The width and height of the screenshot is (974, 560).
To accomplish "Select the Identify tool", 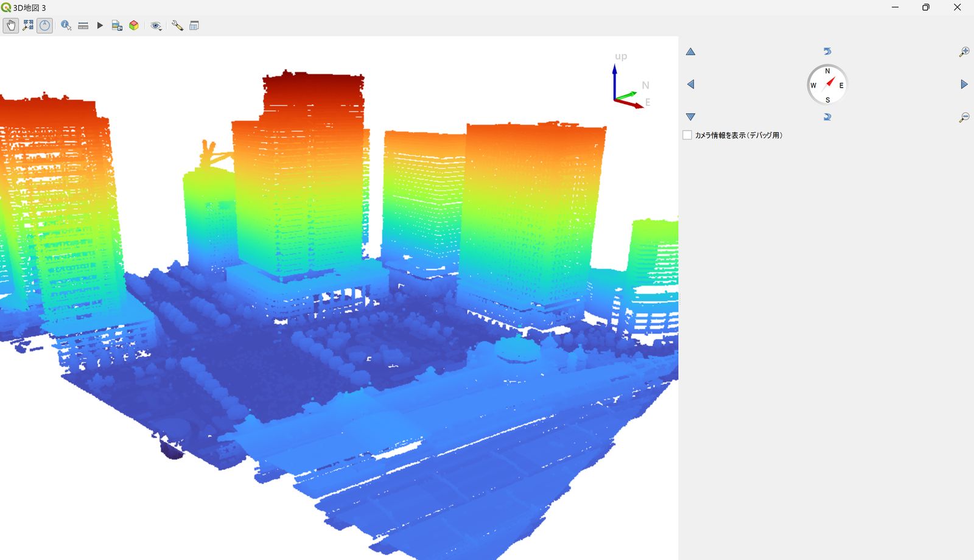I will point(66,26).
